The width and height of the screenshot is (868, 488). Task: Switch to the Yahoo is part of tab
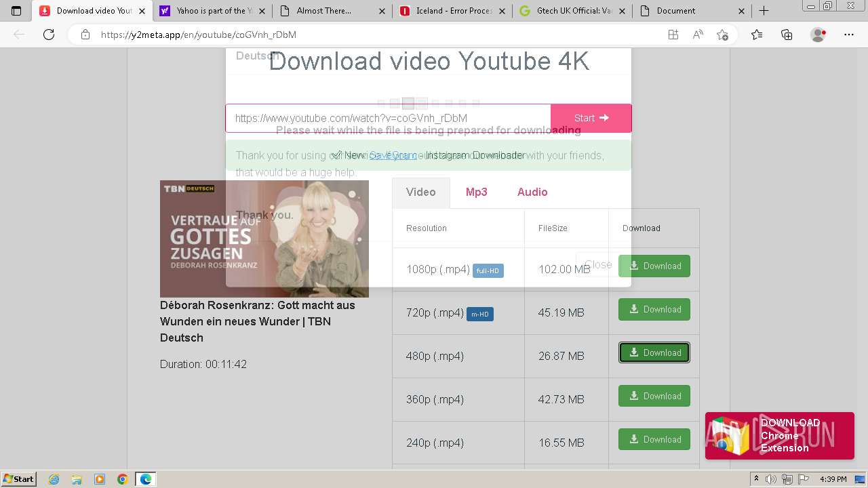(212, 11)
